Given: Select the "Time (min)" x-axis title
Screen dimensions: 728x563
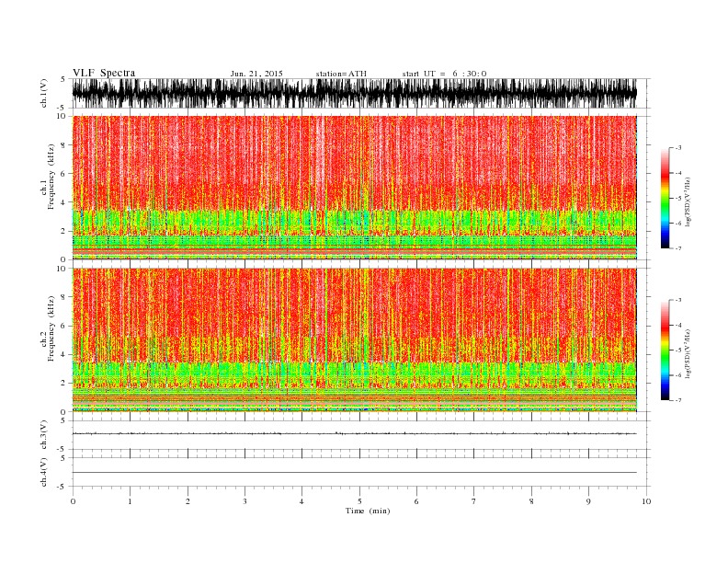Looking at the screenshot, I should 368,511.
